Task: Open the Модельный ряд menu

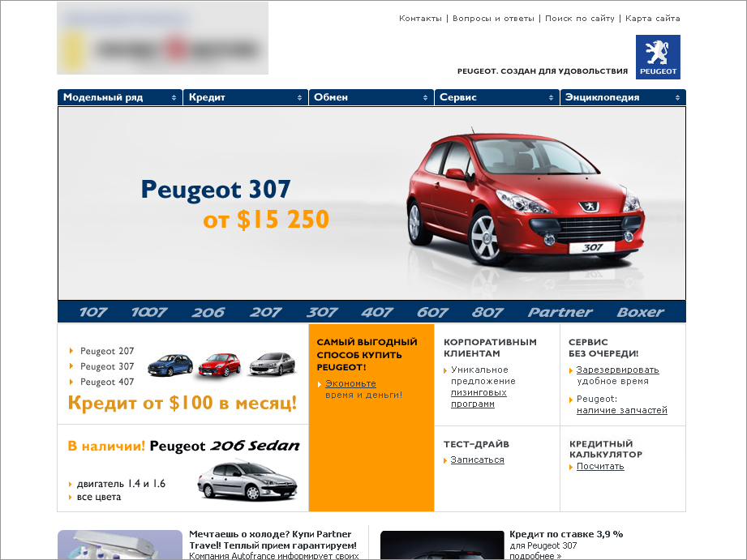Action: 119,97
